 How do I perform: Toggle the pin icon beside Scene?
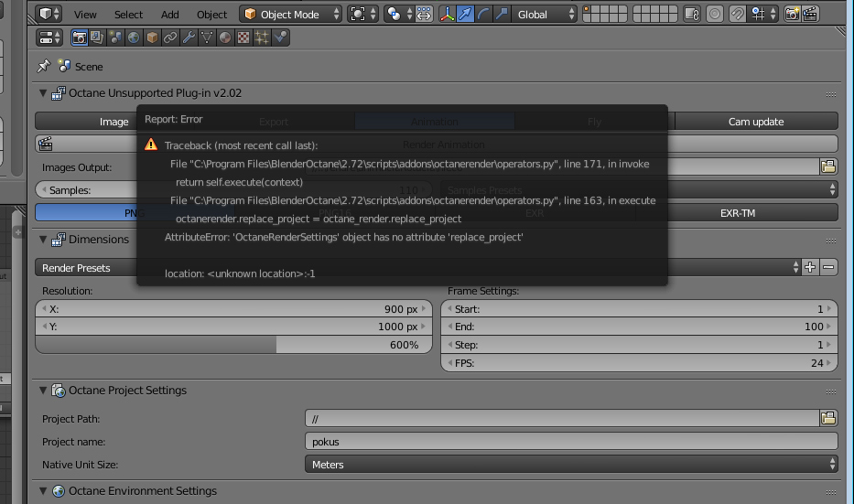(44, 67)
